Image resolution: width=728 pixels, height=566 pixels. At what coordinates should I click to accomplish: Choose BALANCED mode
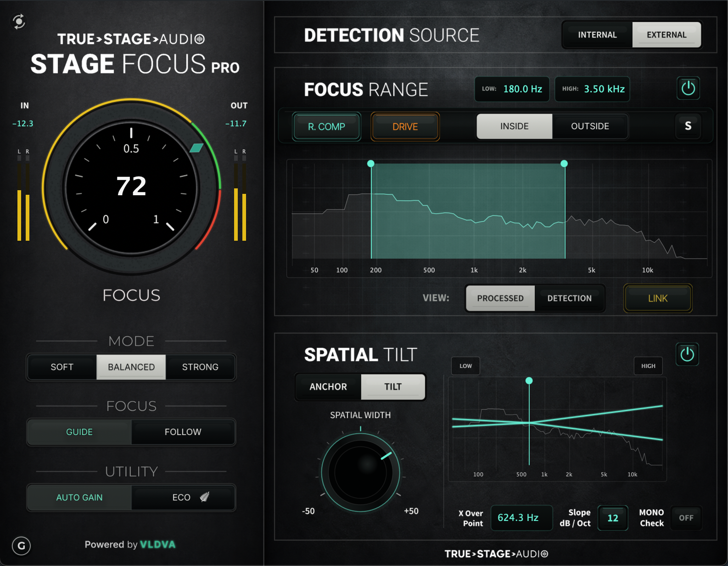click(x=131, y=367)
